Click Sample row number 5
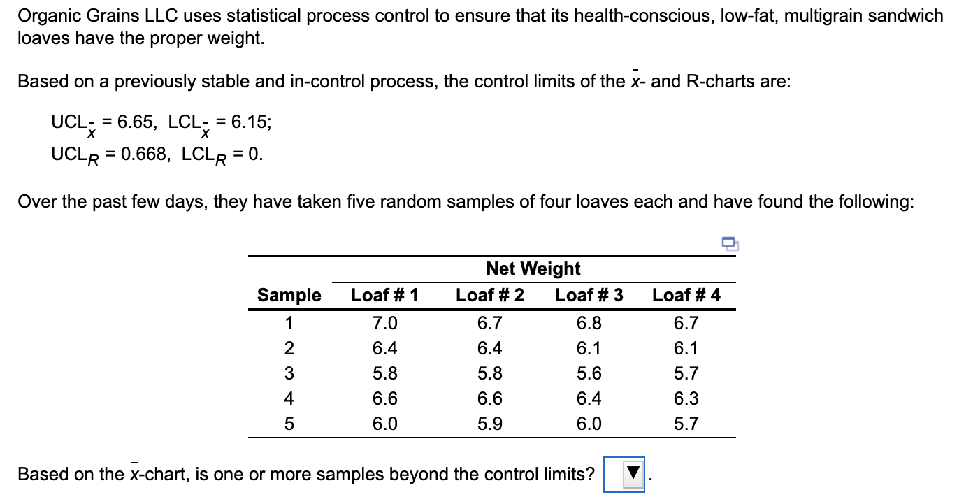The width and height of the screenshot is (980, 504). pos(289,424)
